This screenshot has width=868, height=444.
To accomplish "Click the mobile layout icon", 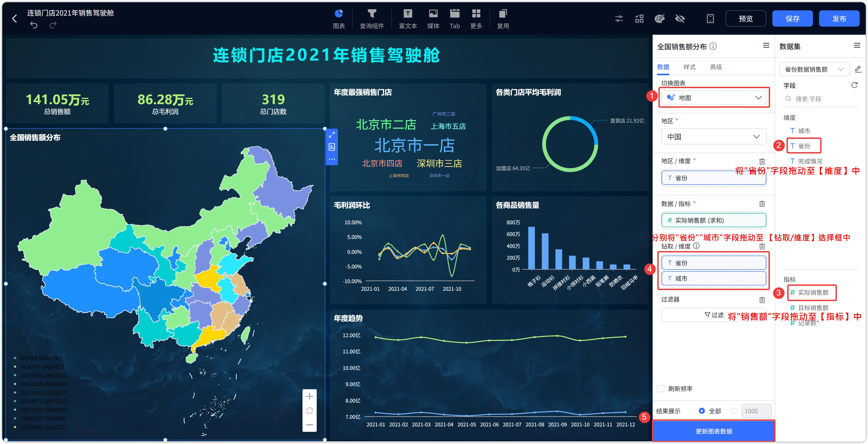I will coord(710,18).
